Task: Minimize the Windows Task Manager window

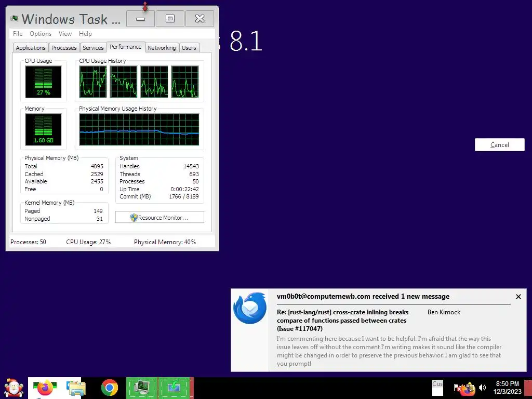Action: [140, 19]
